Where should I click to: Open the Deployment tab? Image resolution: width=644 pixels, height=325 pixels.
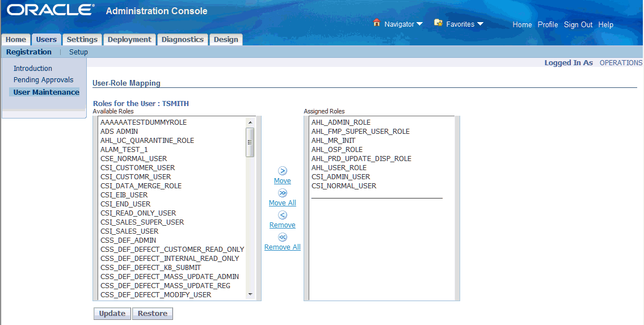[x=129, y=39]
